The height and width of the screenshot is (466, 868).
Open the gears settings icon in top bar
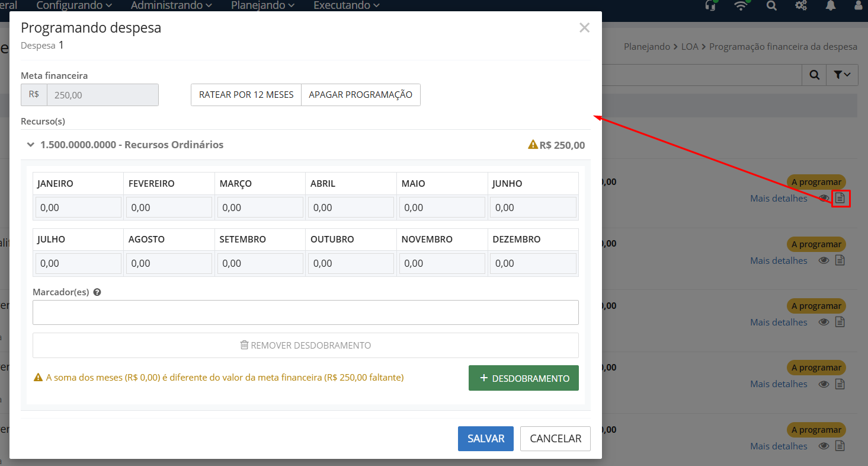pyautogui.click(x=801, y=5)
